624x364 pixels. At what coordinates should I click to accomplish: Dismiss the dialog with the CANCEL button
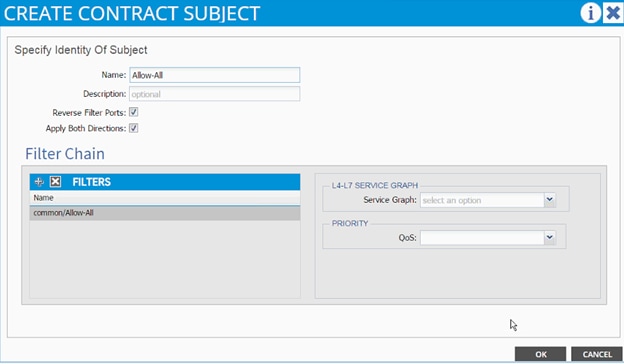pos(597,354)
